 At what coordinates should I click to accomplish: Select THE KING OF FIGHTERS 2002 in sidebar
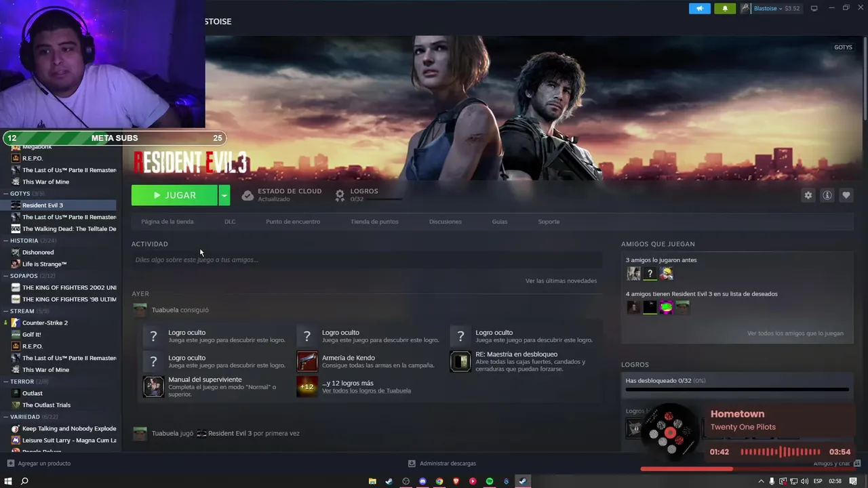(58, 287)
